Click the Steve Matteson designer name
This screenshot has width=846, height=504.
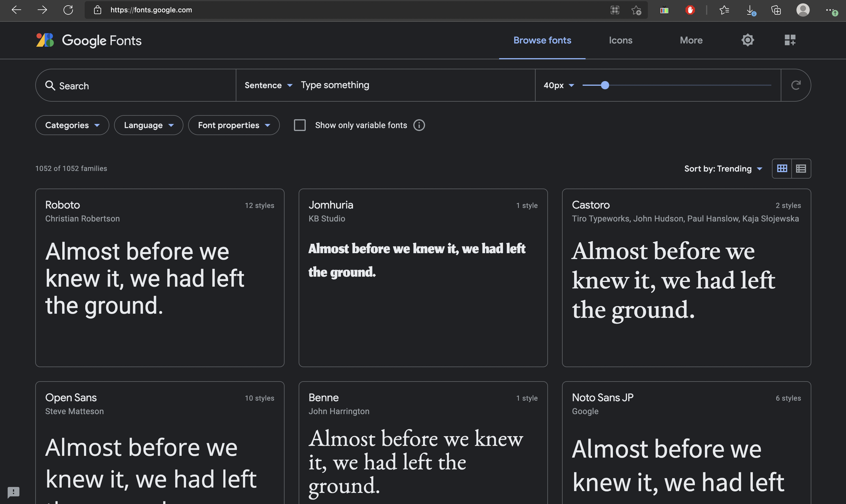(x=74, y=411)
